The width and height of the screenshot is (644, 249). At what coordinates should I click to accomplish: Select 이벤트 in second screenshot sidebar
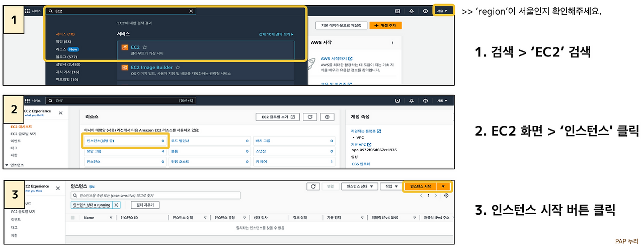pos(16,141)
